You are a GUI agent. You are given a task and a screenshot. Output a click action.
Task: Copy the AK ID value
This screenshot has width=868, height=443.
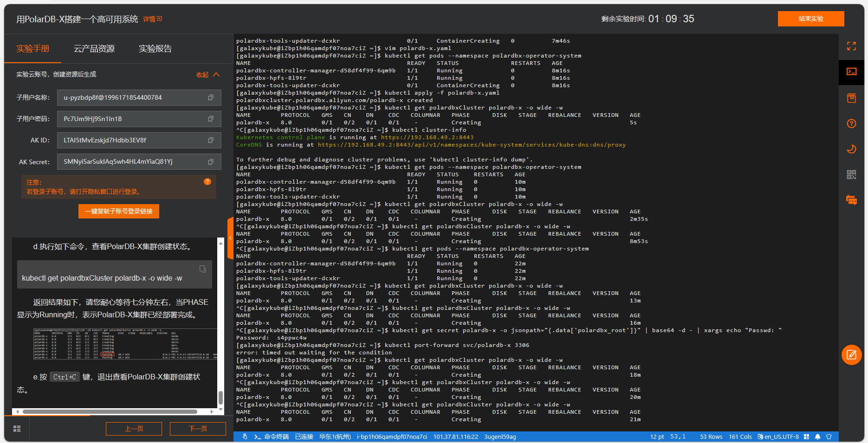(211, 140)
